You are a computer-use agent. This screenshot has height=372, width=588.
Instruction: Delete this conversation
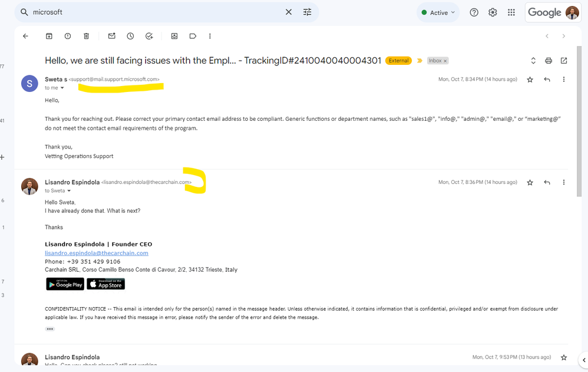point(86,36)
